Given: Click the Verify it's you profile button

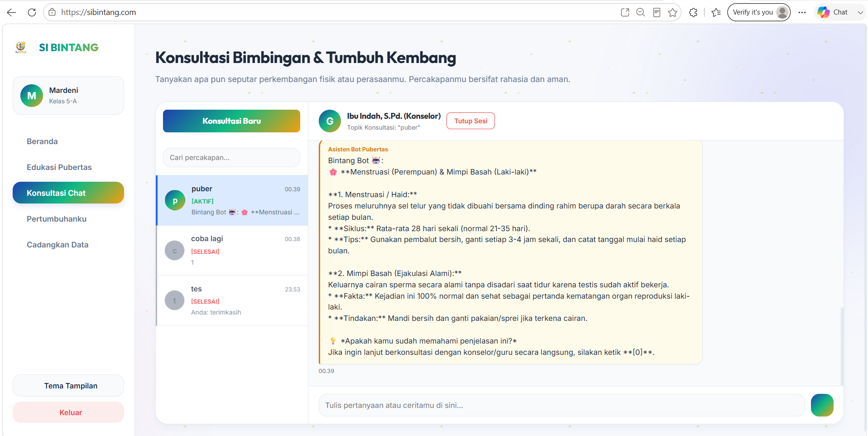Looking at the screenshot, I should [x=759, y=12].
